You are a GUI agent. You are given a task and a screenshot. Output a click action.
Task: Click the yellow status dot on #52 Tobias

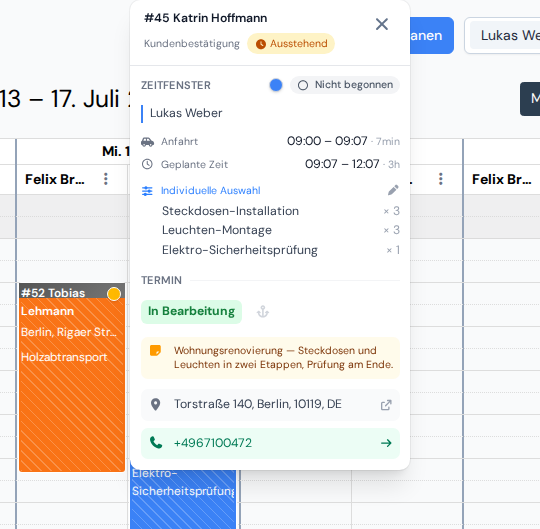(x=114, y=294)
